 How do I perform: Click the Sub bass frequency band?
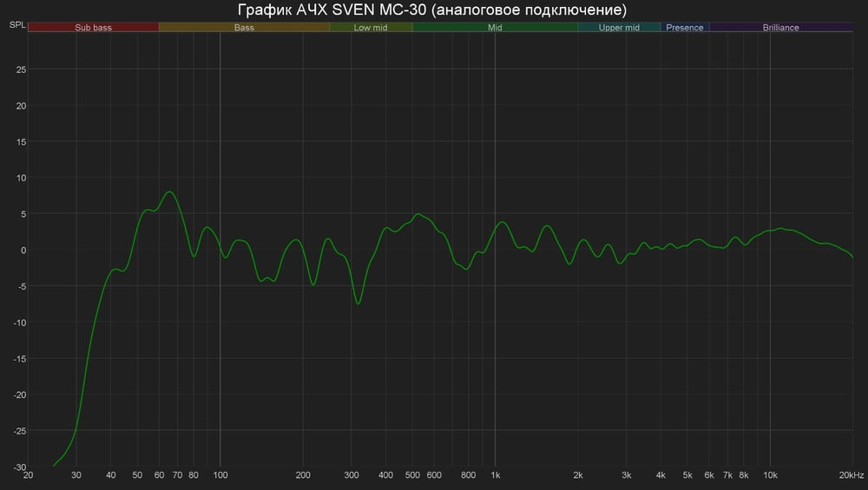click(94, 27)
